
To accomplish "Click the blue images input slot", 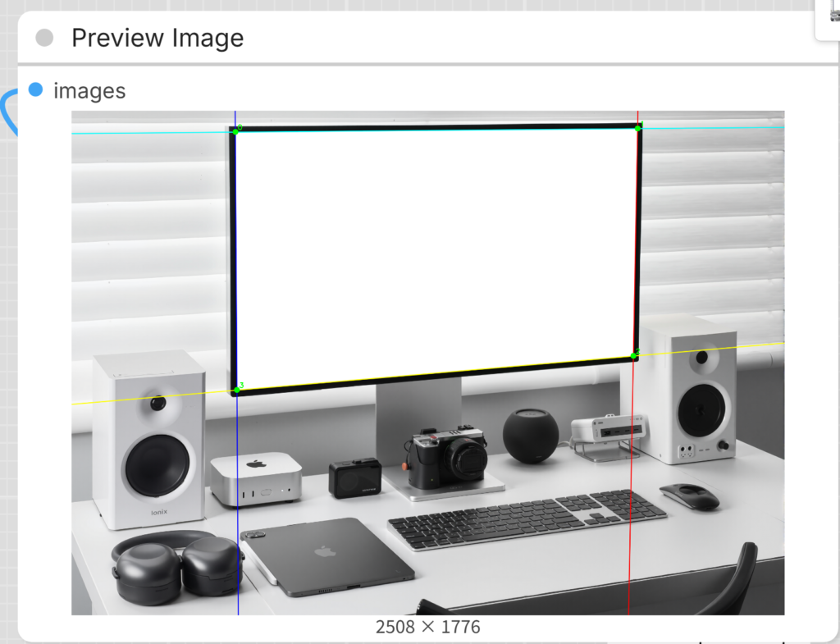I will 35,89.
